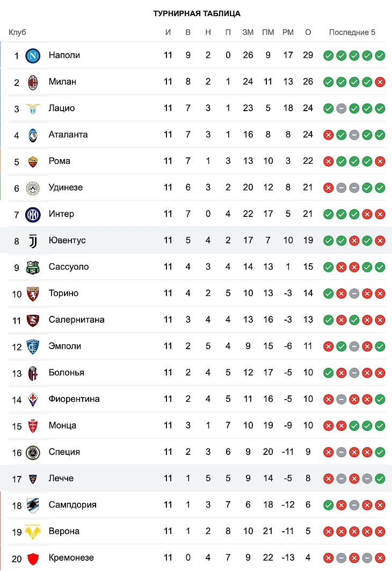Screen dimensions: 392x571
Task: Sort table by the О points column
Action: (308, 32)
